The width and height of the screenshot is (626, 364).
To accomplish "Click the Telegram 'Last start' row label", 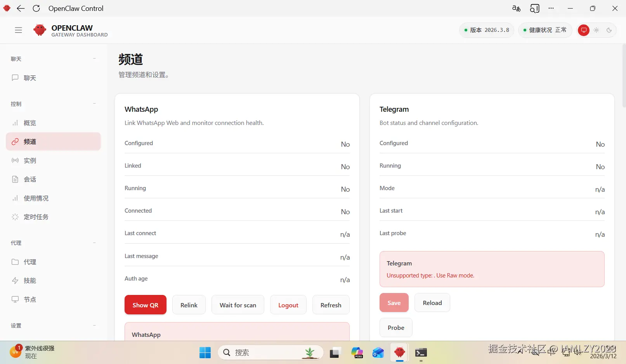I will click(391, 211).
